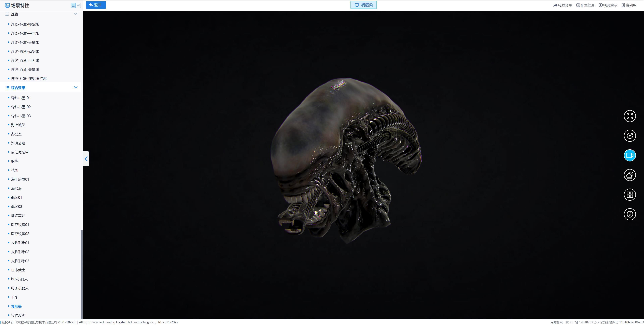The width and height of the screenshot is (644, 325).
Task: Open scene 花园
Action: click(x=14, y=170)
